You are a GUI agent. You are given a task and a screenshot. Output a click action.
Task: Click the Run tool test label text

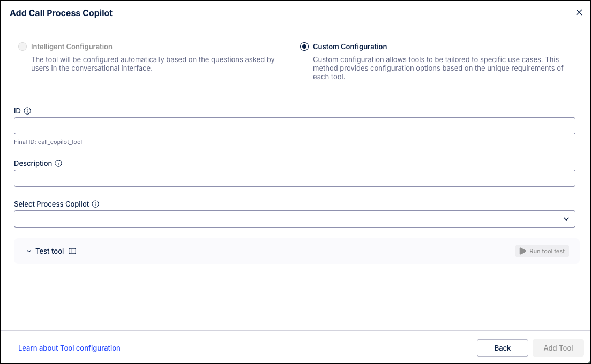(547, 251)
